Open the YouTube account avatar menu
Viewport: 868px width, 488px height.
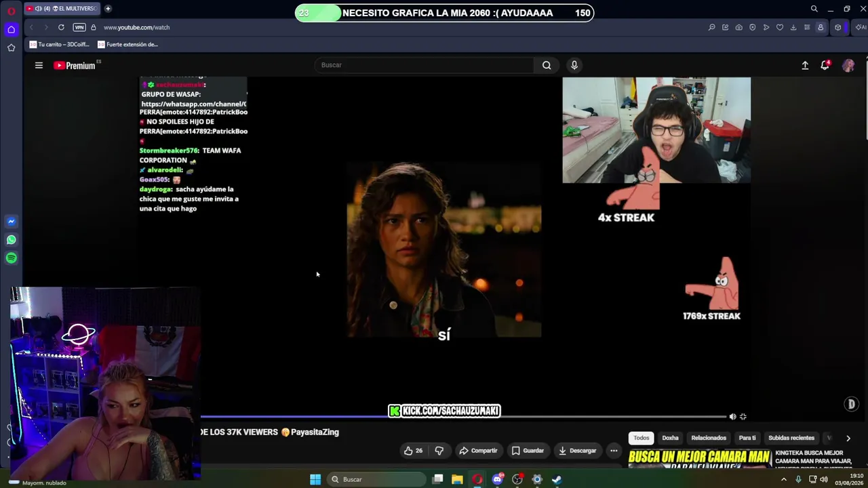(x=848, y=65)
